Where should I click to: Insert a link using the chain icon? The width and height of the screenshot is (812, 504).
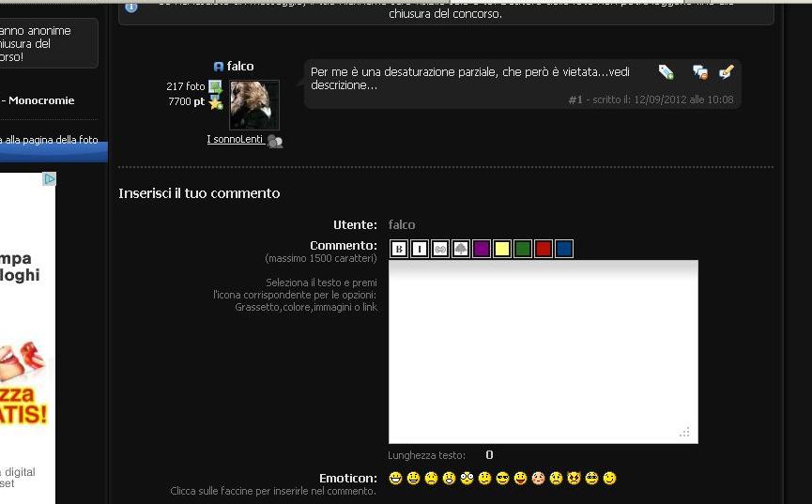tap(440, 249)
